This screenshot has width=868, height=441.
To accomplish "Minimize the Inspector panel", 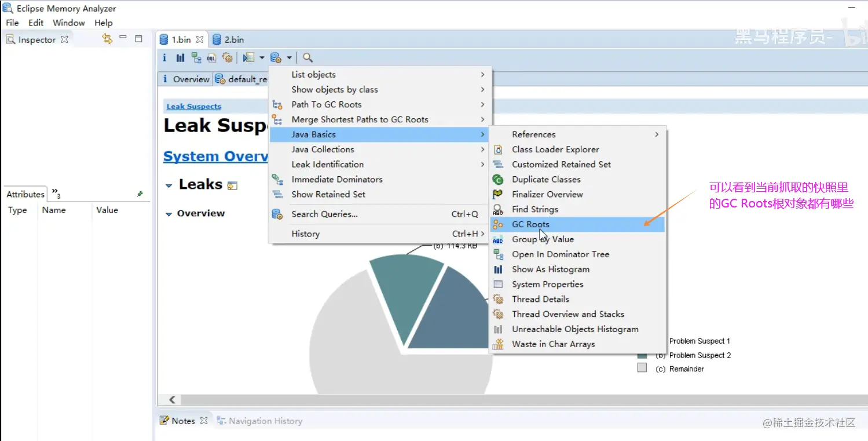I will (x=123, y=38).
